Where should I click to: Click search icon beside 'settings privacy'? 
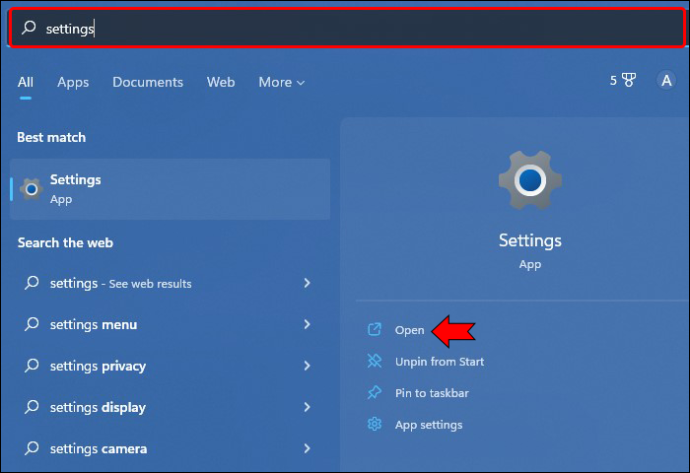click(x=32, y=365)
